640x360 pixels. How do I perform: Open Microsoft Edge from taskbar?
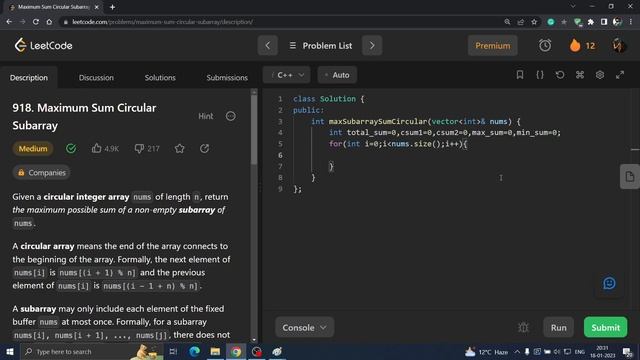[194, 351]
